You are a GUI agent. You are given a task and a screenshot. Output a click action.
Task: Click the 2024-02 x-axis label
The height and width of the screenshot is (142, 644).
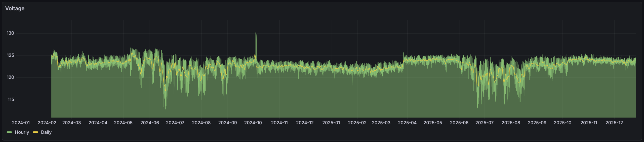pyautogui.click(x=47, y=123)
